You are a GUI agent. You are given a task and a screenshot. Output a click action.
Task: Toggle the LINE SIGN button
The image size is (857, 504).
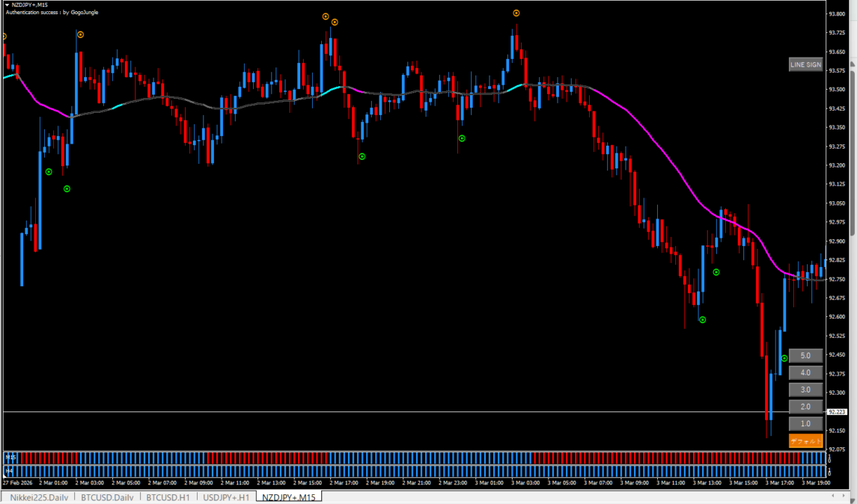click(x=805, y=65)
